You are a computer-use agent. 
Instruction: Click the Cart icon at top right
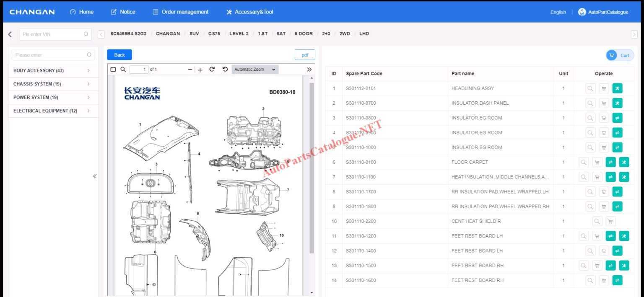point(619,55)
